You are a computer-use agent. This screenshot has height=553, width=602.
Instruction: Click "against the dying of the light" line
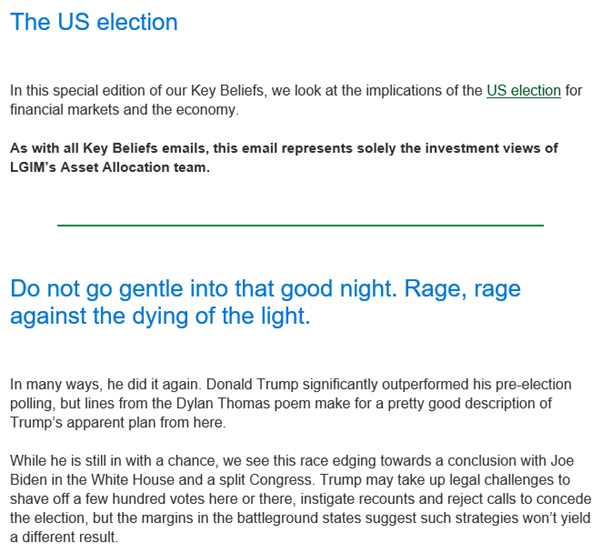click(160, 317)
